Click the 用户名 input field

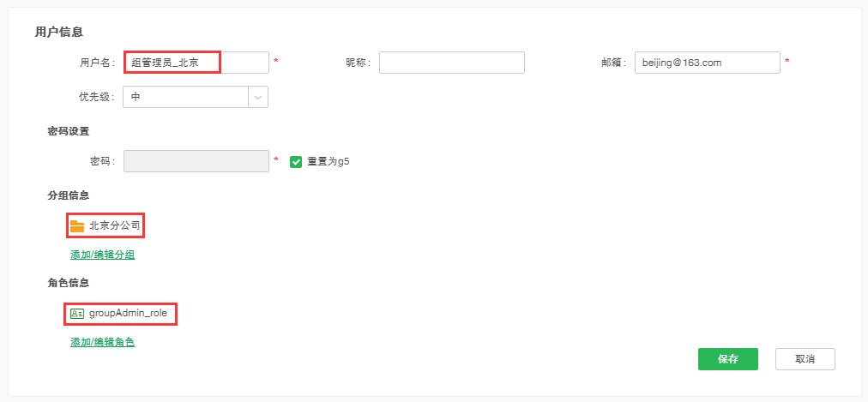pyautogui.click(x=196, y=63)
